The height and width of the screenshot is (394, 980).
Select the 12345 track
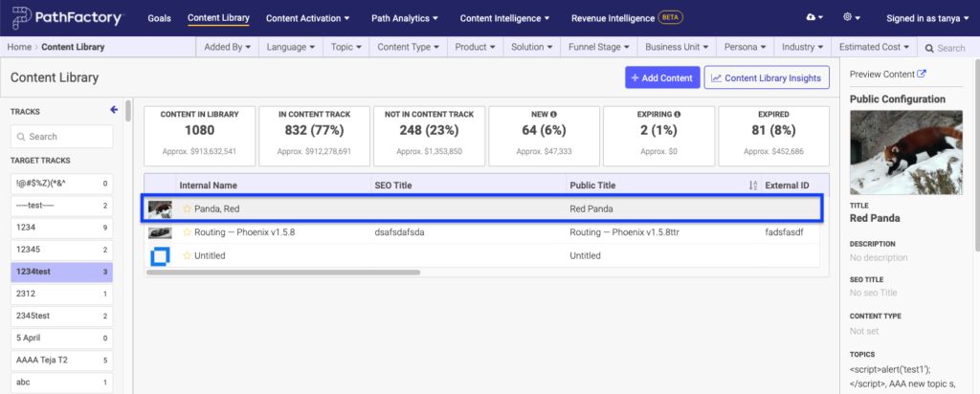pyautogui.click(x=62, y=250)
